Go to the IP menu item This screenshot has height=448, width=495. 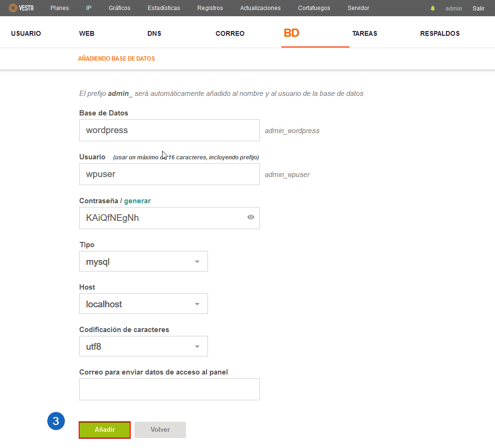(x=89, y=8)
